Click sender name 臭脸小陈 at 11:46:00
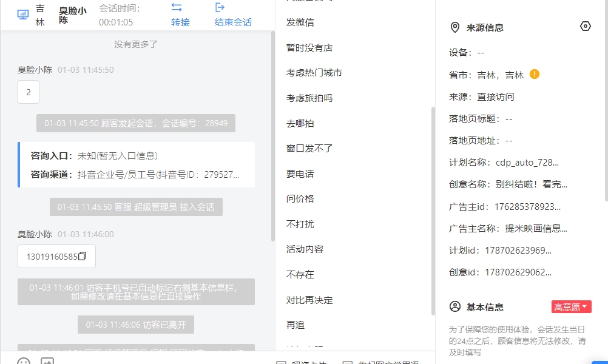Viewport: 608px width, 364px height. pyautogui.click(x=35, y=235)
